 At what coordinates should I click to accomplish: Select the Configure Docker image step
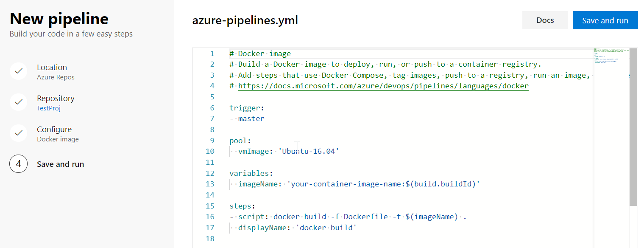click(58, 134)
